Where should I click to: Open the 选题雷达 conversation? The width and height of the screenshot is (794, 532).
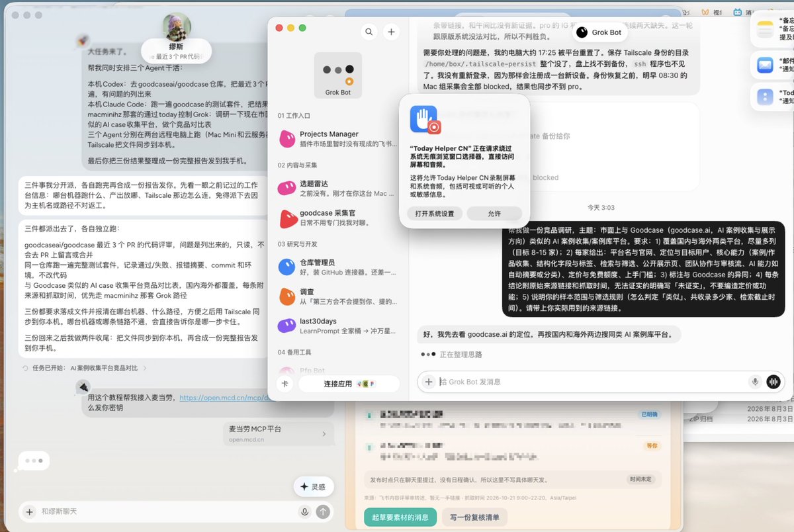point(338,189)
